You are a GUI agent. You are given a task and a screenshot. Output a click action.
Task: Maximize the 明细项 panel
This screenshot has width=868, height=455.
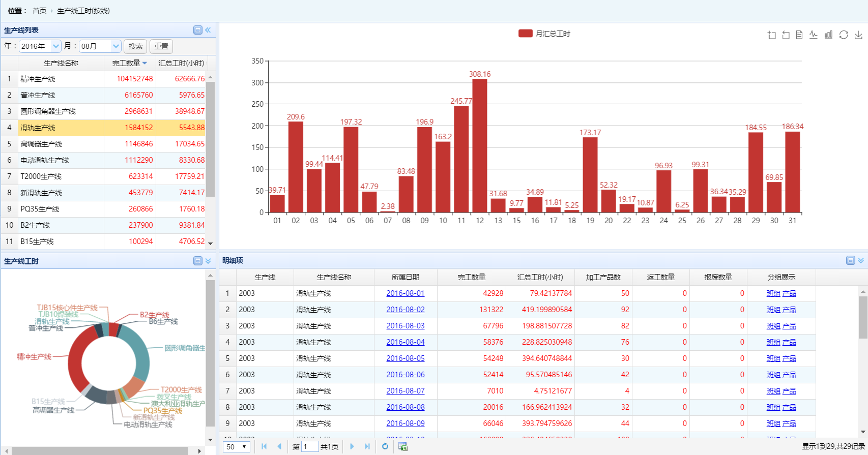850,260
